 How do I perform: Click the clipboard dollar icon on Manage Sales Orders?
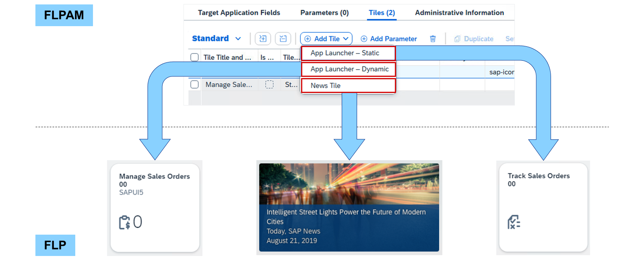pyautogui.click(x=124, y=222)
